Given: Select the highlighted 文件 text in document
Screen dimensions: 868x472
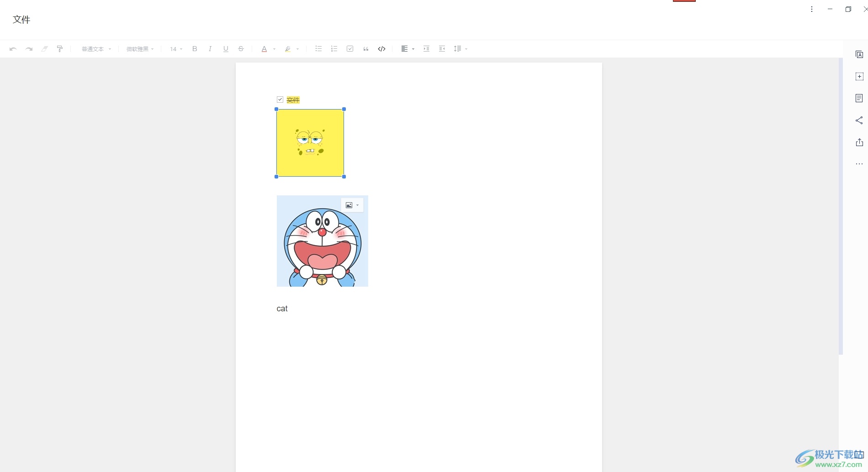Looking at the screenshot, I should 293,100.
